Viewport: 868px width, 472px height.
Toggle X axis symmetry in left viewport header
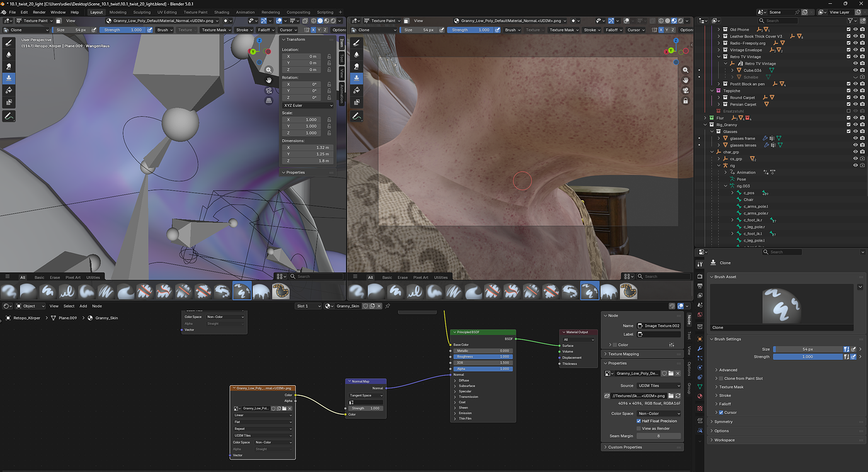pyautogui.click(x=312, y=30)
